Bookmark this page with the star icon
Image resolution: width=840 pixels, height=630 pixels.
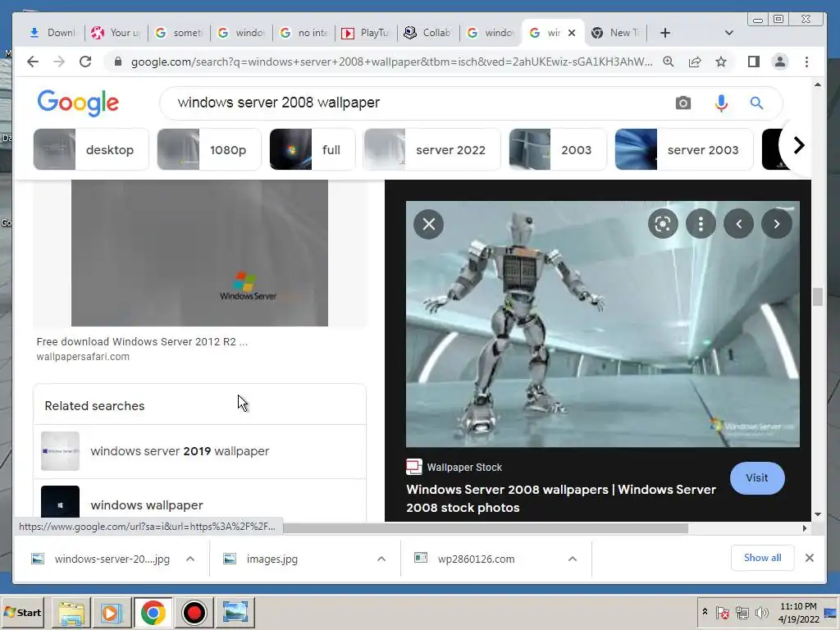point(721,62)
